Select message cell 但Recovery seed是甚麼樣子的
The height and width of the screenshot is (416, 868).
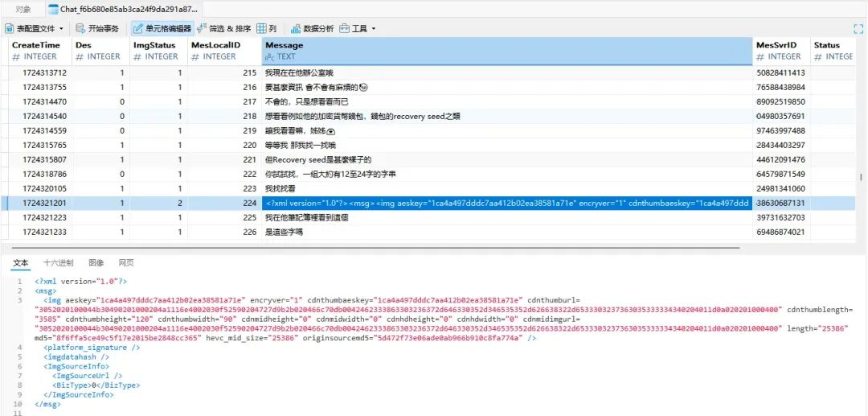[507, 159]
